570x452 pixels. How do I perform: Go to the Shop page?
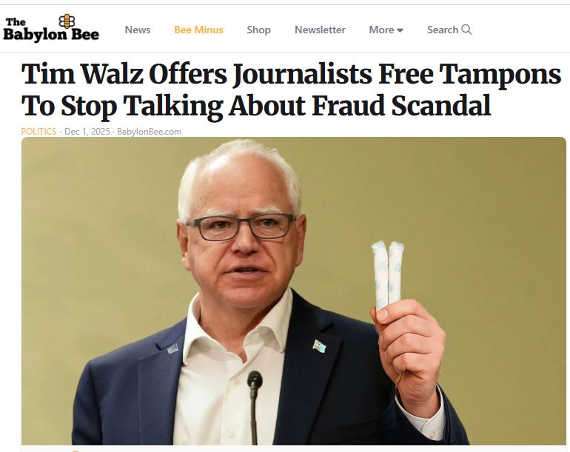[x=258, y=30]
